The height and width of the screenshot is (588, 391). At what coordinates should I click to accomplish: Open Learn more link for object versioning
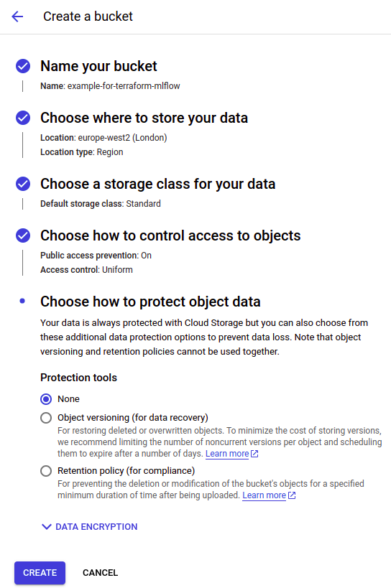(x=227, y=454)
